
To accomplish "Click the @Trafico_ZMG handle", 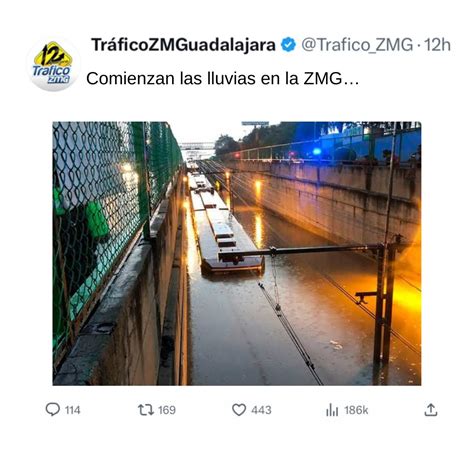I will tap(357, 45).
